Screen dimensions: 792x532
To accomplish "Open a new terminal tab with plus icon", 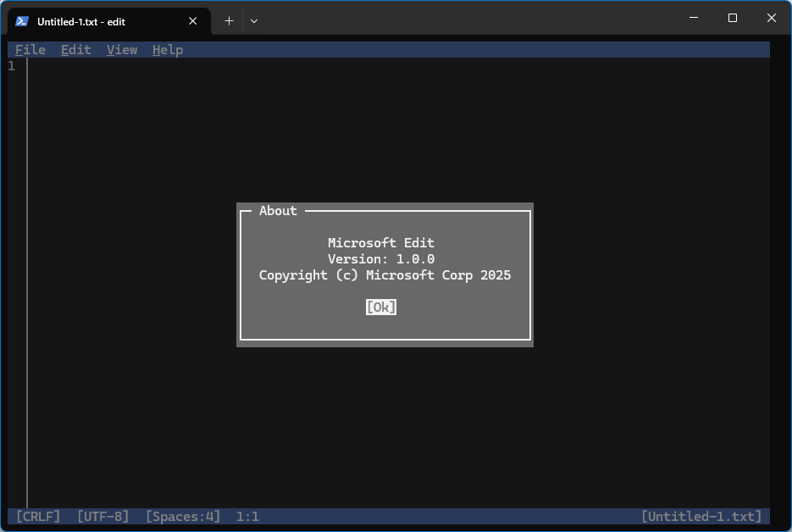I will (x=229, y=21).
